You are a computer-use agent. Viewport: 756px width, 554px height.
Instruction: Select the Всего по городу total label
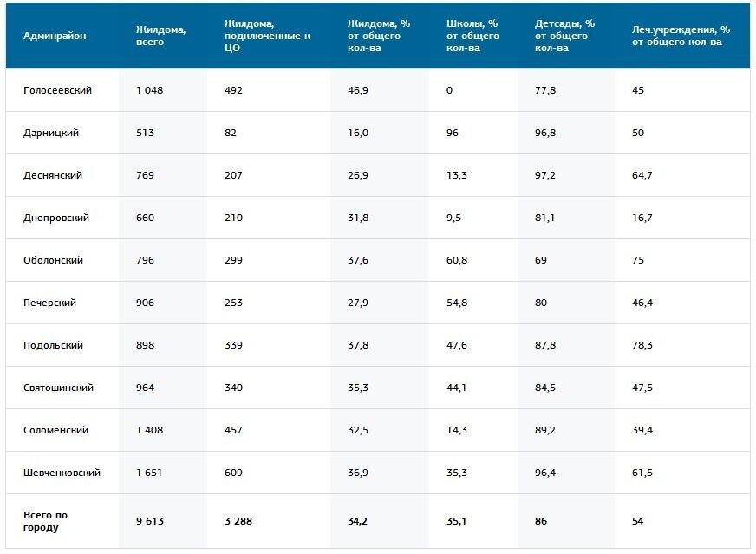click(45, 521)
